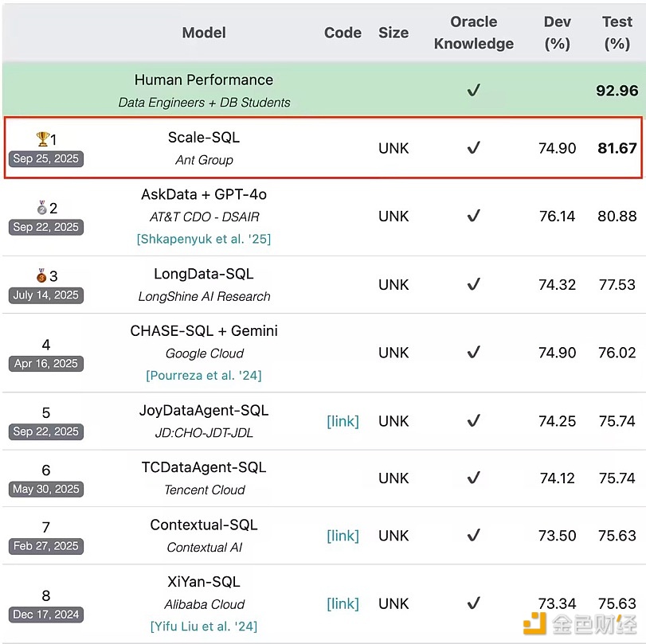Screen dimensions: 646x644
Task: Open the Pourreza et al. '24 citation
Action: tap(204, 375)
